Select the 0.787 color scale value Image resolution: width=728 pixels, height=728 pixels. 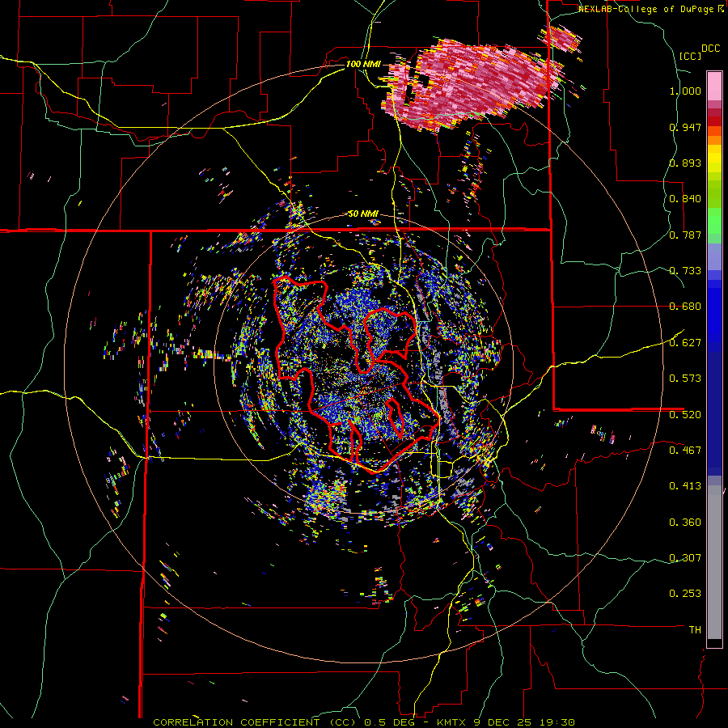pos(685,235)
